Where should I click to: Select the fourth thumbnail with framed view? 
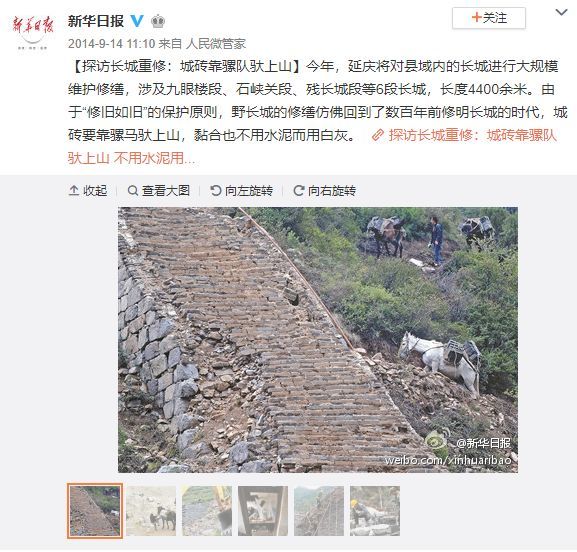[x=263, y=511]
